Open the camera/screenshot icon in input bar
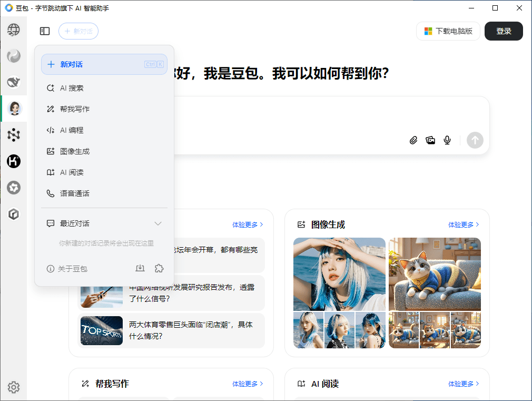The width and height of the screenshot is (532, 401). tap(430, 140)
